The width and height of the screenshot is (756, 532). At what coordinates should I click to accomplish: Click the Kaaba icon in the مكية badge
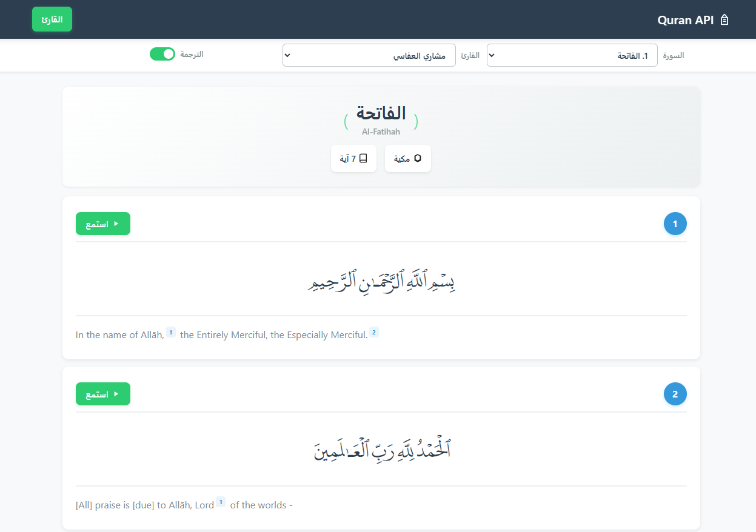click(x=418, y=158)
